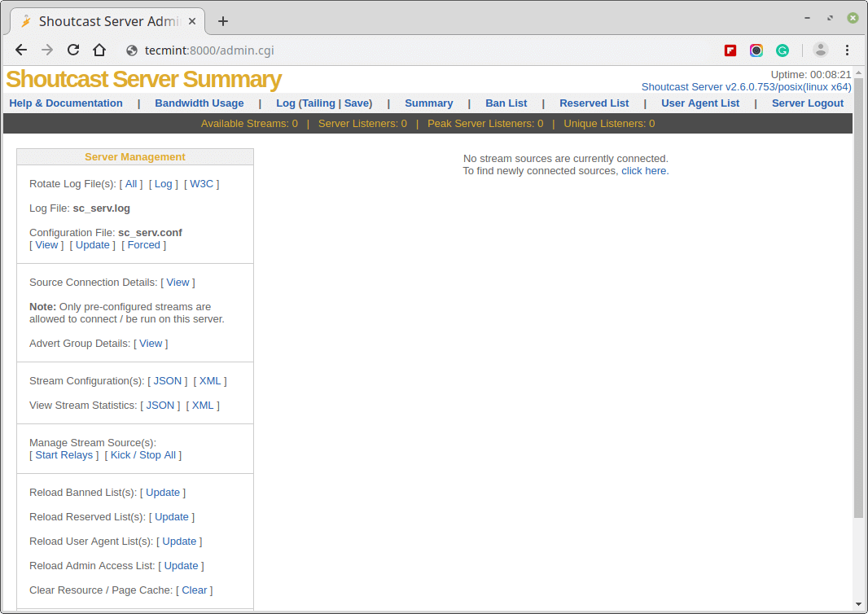Click the page vertical scrollbar thumb
Image resolution: width=868 pixels, height=614 pixels.
click(858, 298)
